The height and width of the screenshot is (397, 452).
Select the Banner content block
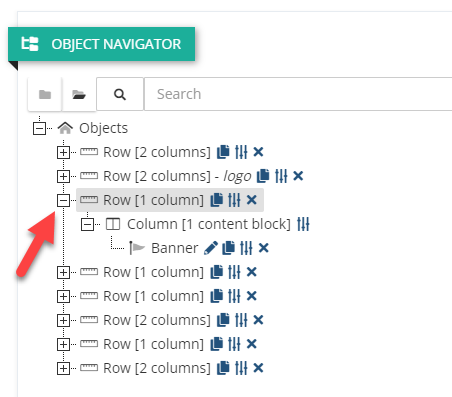click(x=175, y=248)
